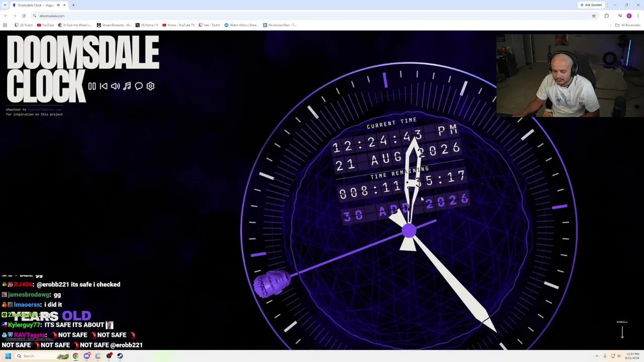Viewport: 644px width, 362px height.
Task: Open the network tray icon
Action: point(613,356)
